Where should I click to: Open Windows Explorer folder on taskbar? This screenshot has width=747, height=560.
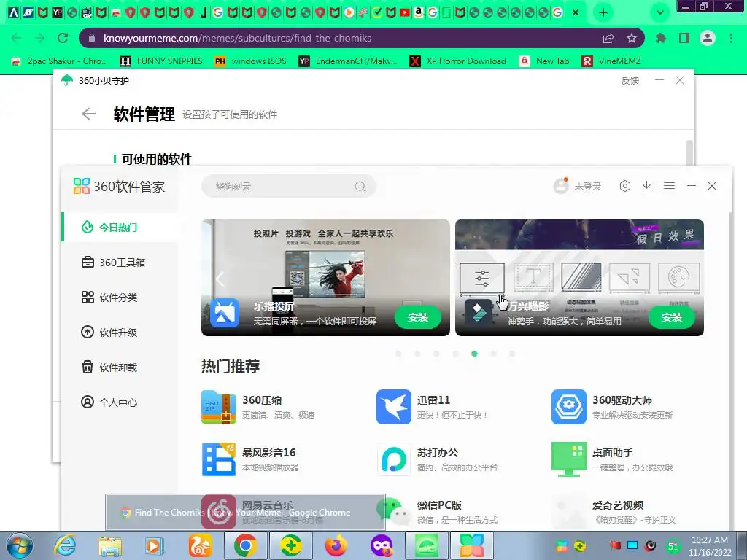pyautogui.click(x=110, y=545)
